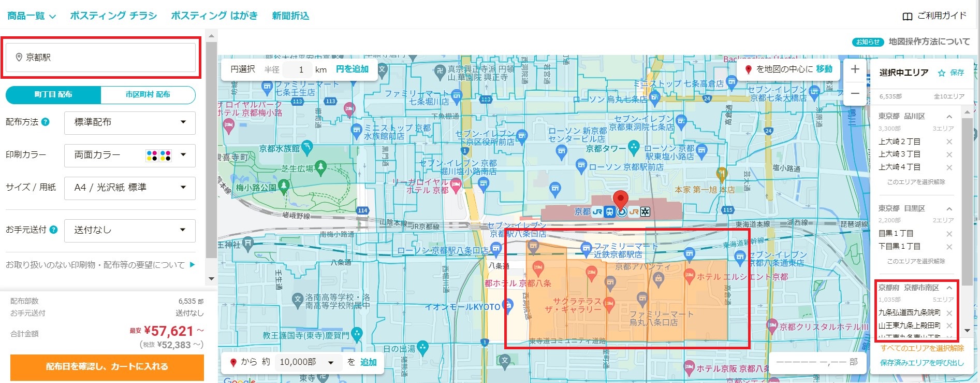The height and width of the screenshot is (383, 980).
Task: Click 移動 to center the pin on map
Action: 824,69
